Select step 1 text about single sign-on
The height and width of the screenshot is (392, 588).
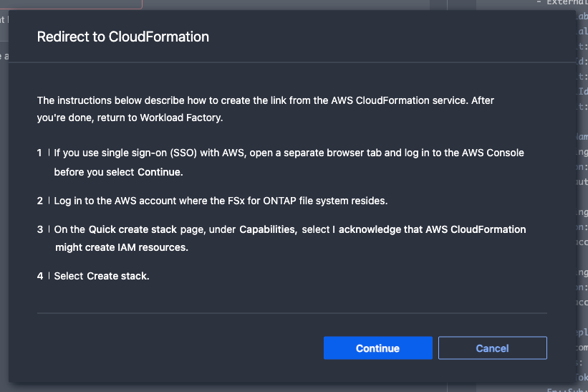289,162
